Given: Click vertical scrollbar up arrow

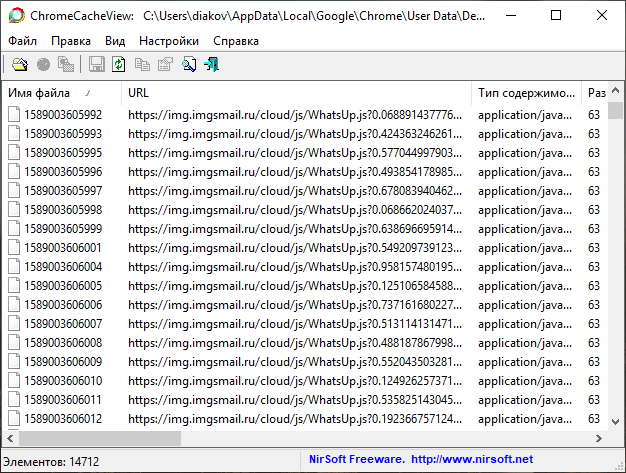Looking at the screenshot, I should [x=616, y=91].
